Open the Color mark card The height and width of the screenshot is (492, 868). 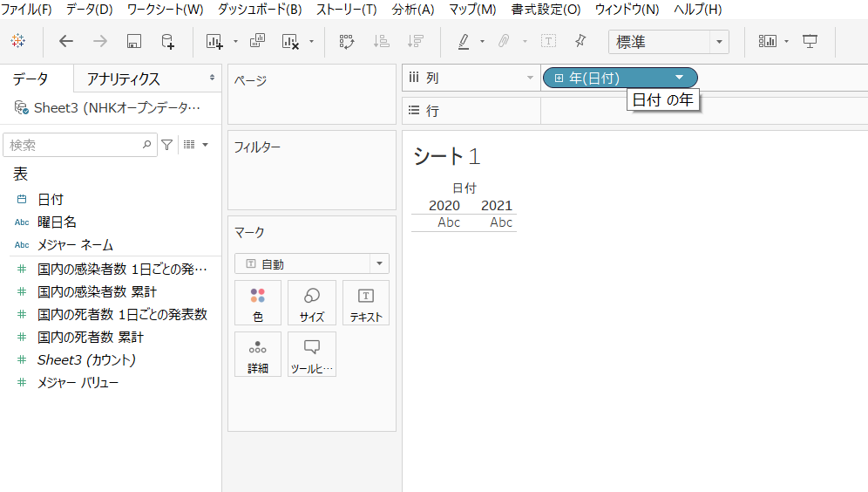(x=258, y=303)
